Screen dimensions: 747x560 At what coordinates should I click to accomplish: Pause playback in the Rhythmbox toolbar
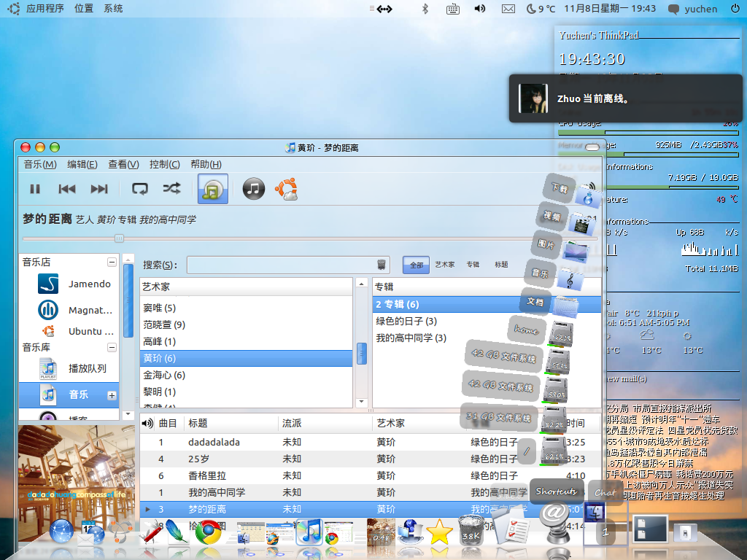(x=35, y=189)
